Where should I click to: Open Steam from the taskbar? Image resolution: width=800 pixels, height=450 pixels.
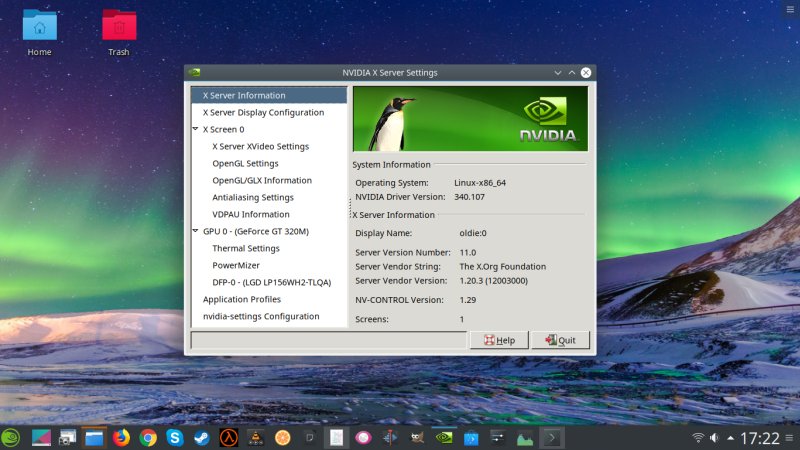click(x=202, y=438)
